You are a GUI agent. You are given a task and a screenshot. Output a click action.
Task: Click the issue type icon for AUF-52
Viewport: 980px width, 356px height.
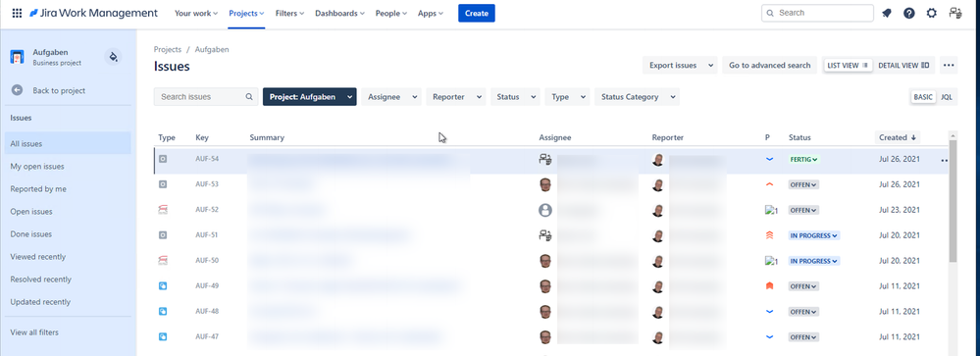[x=163, y=210]
